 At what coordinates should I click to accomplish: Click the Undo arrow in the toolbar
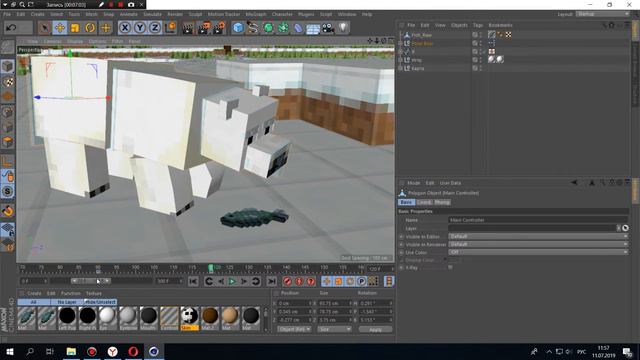coord(11,28)
